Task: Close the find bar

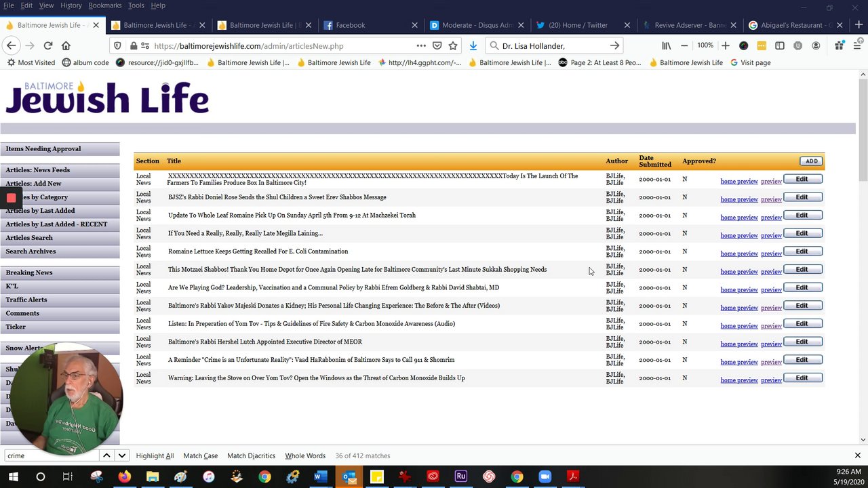Action: (x=857, y=455)
